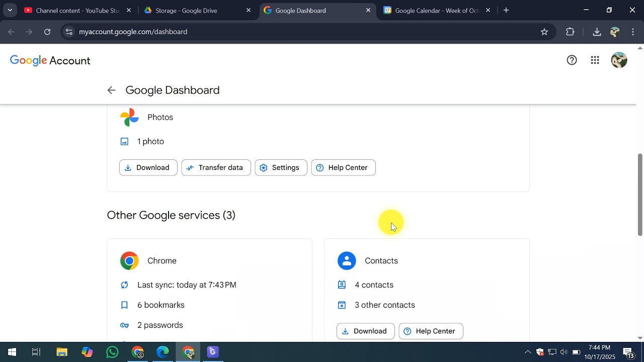Open Photos Settings
This screenshot has height=362, width=644.
pyautogui.click(x=281, y=167)
